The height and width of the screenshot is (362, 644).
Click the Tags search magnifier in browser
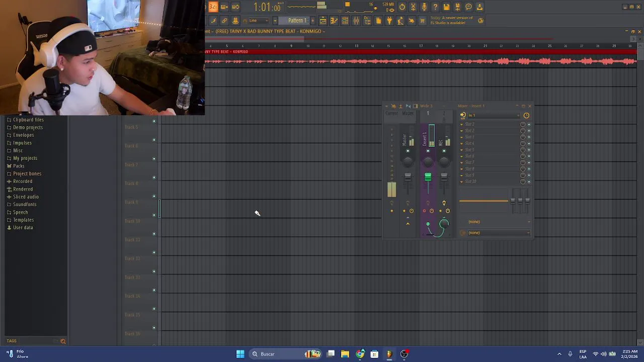63,341
